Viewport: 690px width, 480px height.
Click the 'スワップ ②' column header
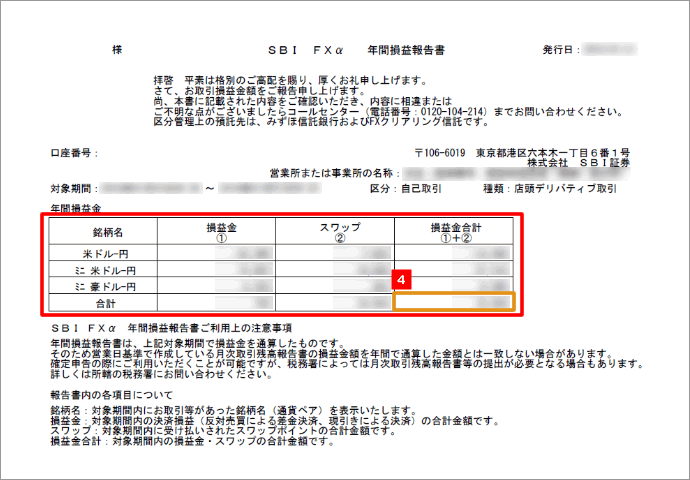[x=335, y=232]
